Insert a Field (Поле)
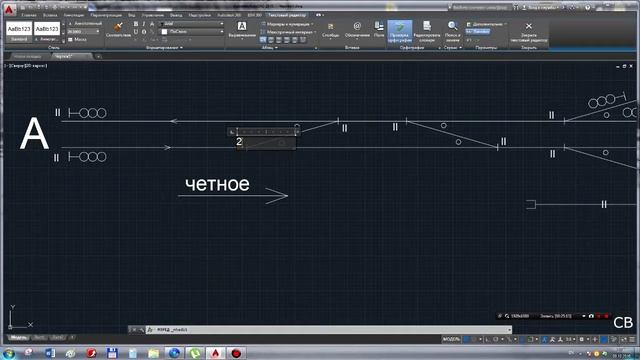This screenshot has height=360, width=640. [379, 29]
